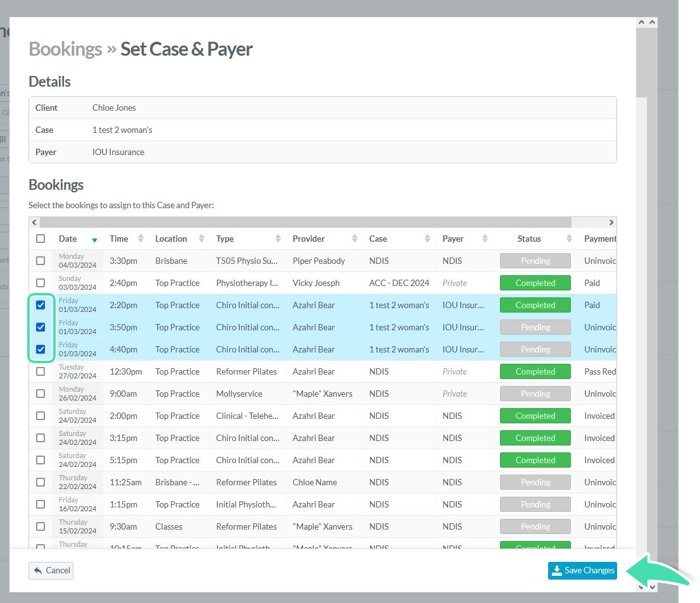Check the Tuesday 27/02/2024 12:30pm booking checkbox
The width and height of the screenshot is (700, 603).
(41, 371)
